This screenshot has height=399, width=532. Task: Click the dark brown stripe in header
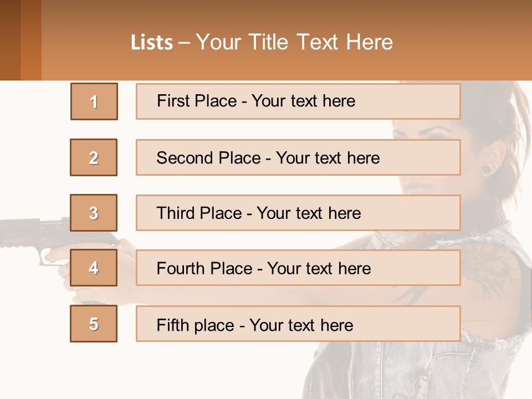point(10,40)
